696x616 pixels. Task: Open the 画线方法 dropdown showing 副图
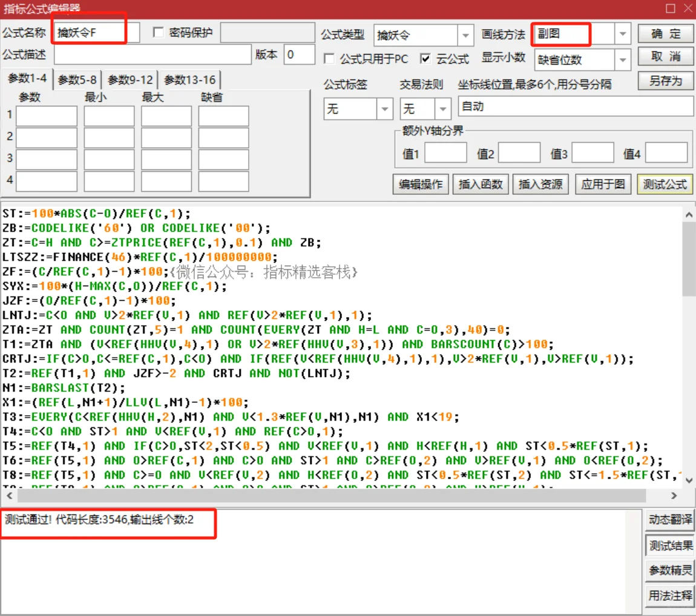pos(622,34)
